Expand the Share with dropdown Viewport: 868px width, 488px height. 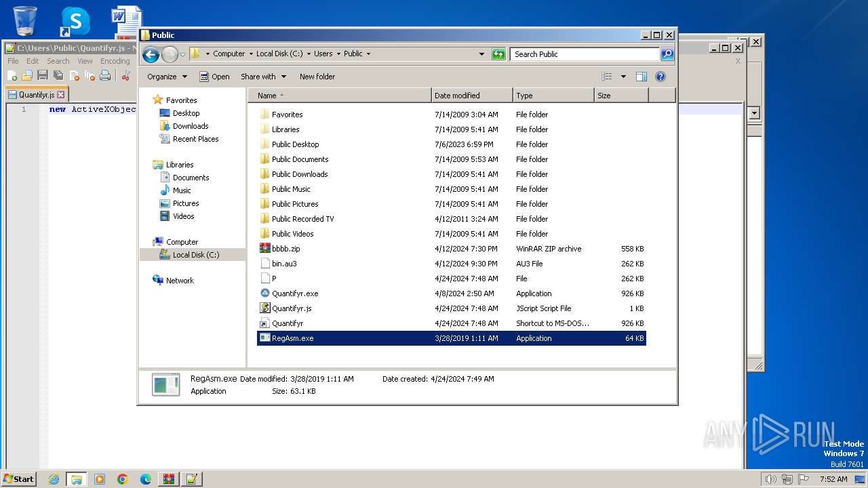coord(263,77)
